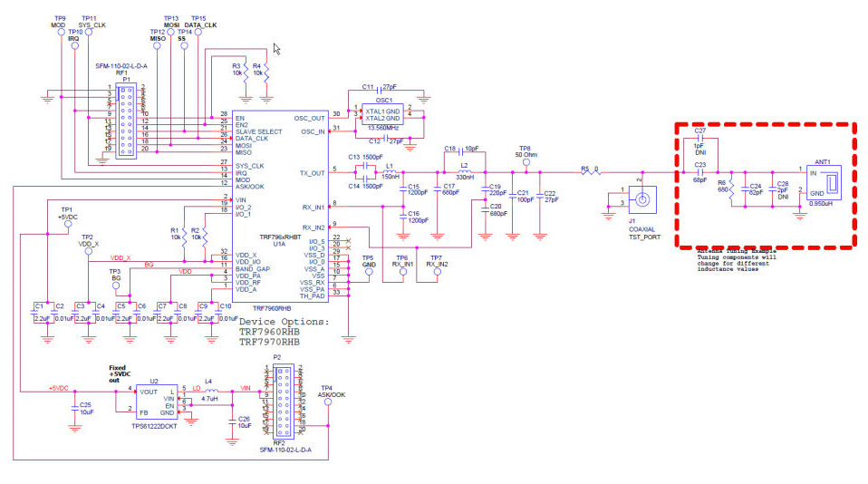Viewport: 868px width, 484px height.
Task: Select the J1 coaxial test port connector
Action: [641, 195]
